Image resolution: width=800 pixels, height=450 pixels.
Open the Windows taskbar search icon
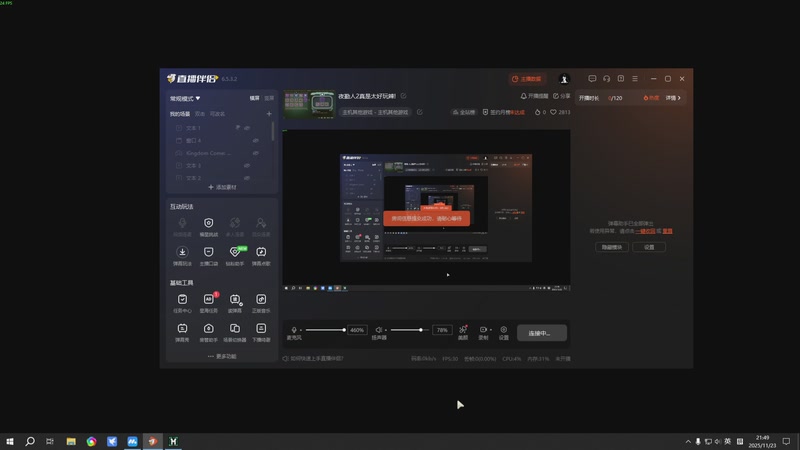pos(30,441)
